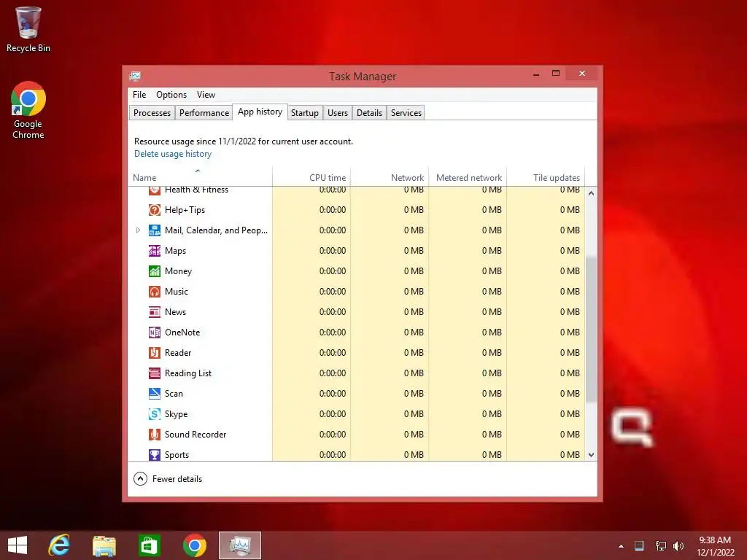Viewport: 747px width, 560px height.
Task: Click Delete usage history link
Action: click(x=172, y=154)
